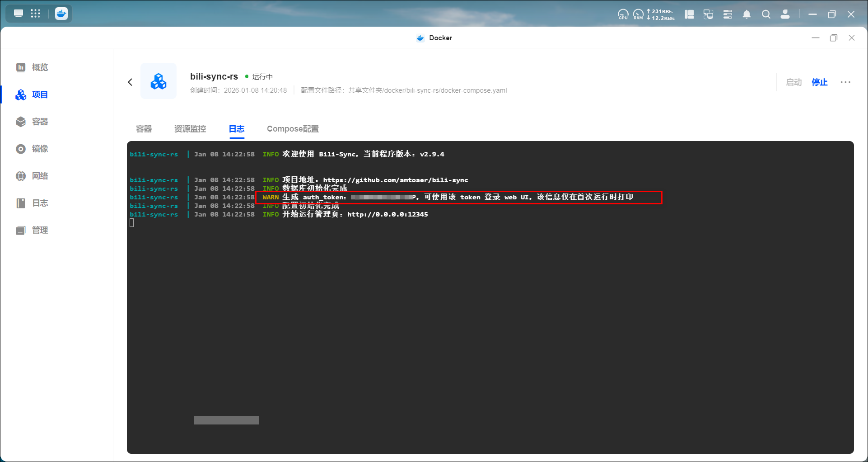Open the 概览 overview sidebar item
868x462 pixels.
pos(32,67)
